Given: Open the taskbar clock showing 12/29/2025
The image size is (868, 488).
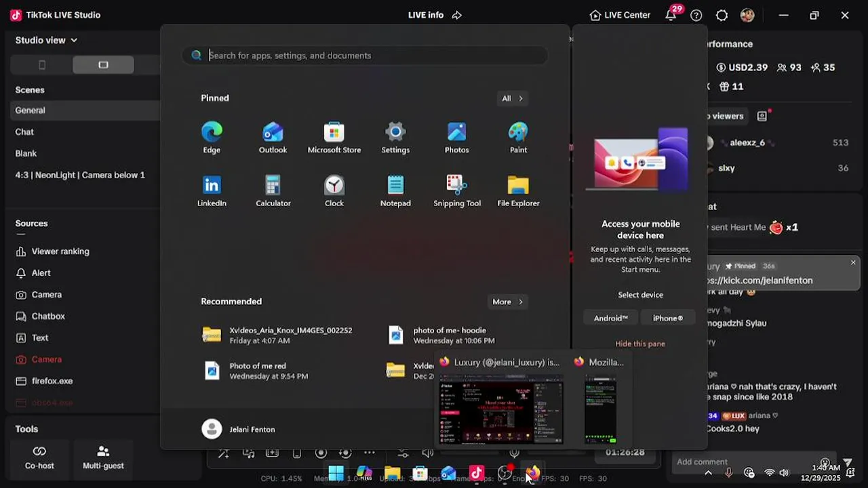Looking at the screenshot, I should tap(825, 472).
